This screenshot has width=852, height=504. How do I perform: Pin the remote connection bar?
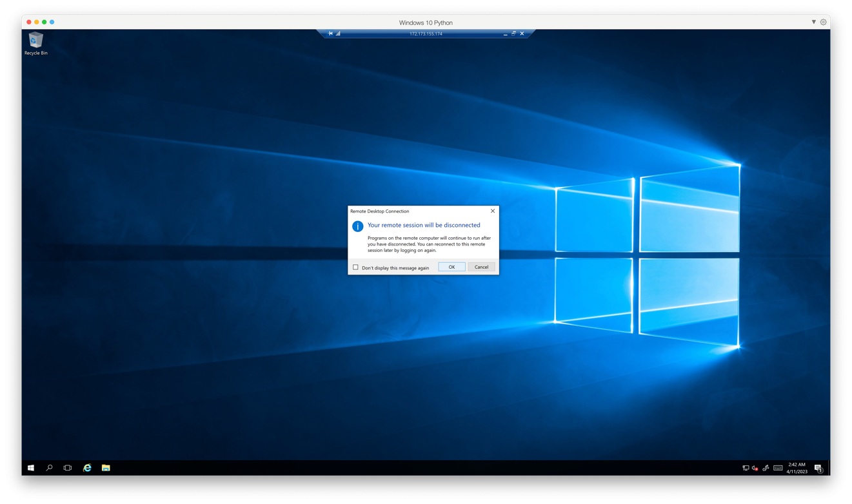[330, 34]
